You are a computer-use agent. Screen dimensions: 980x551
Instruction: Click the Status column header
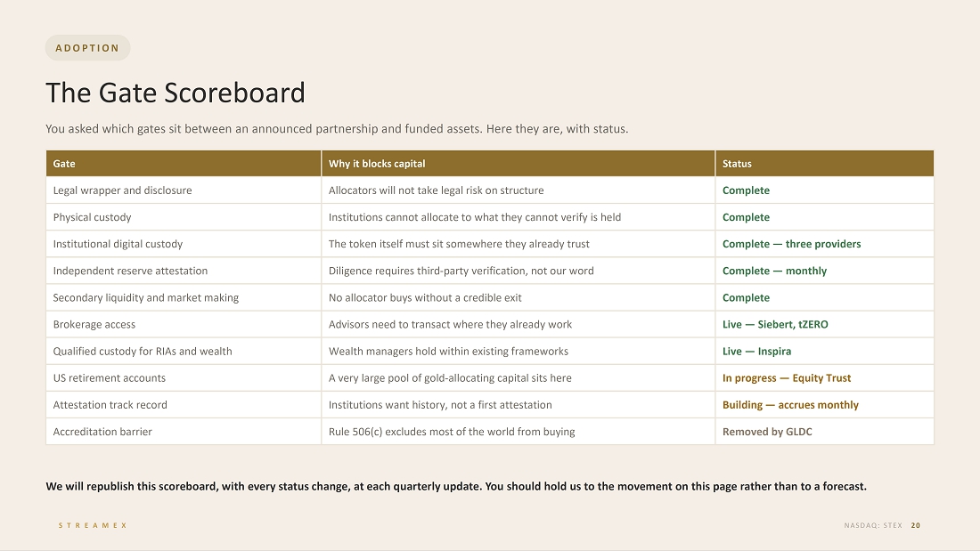(824, 164)
